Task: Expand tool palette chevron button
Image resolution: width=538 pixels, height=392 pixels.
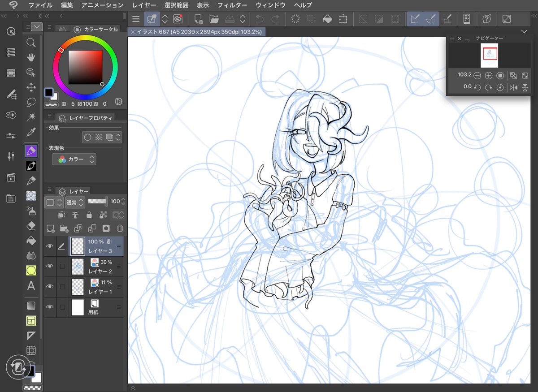Action: click(x=37, y=27)
